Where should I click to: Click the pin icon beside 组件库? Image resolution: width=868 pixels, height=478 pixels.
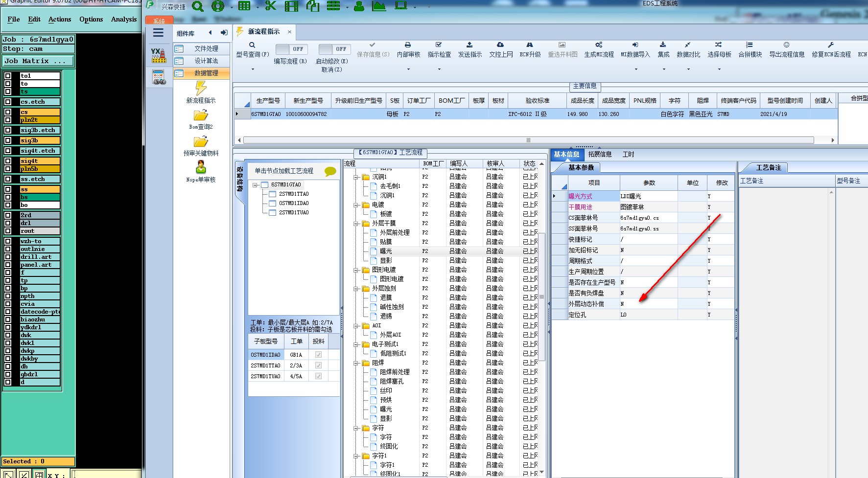point(224,33)
